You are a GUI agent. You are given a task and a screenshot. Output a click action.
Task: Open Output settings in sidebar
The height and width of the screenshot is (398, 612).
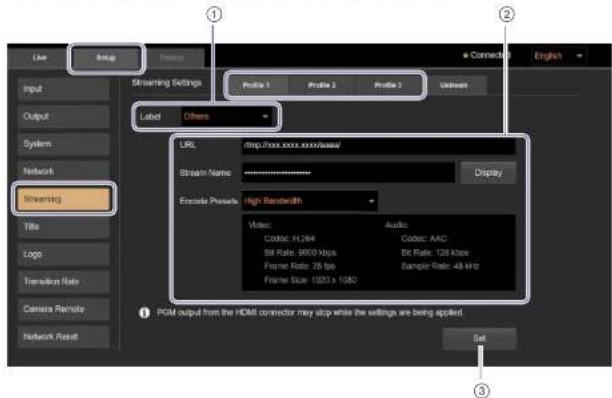[64, 116]
